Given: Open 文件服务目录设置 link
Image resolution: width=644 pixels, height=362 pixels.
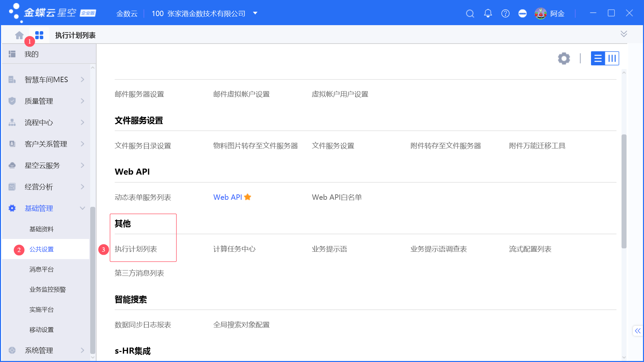Looking at the screenshot, I should tap(143, 146).
